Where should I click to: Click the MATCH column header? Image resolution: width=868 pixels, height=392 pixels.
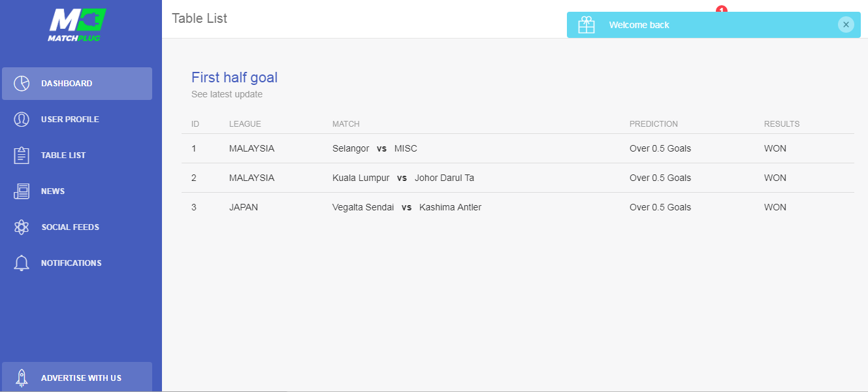pyautogui.click(x=346, y=124)
